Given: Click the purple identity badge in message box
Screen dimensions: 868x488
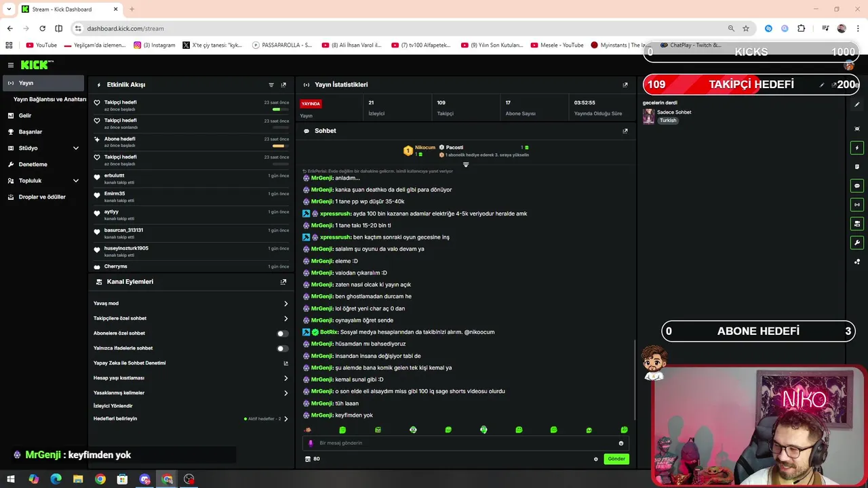Looking at the screenshot, I should pyautogui.click(x=311, y=443).
